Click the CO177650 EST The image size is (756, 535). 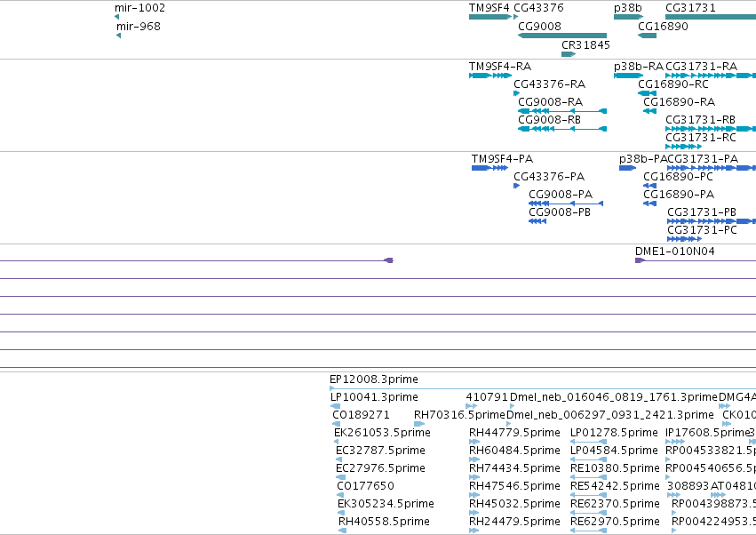pos(340,495)
